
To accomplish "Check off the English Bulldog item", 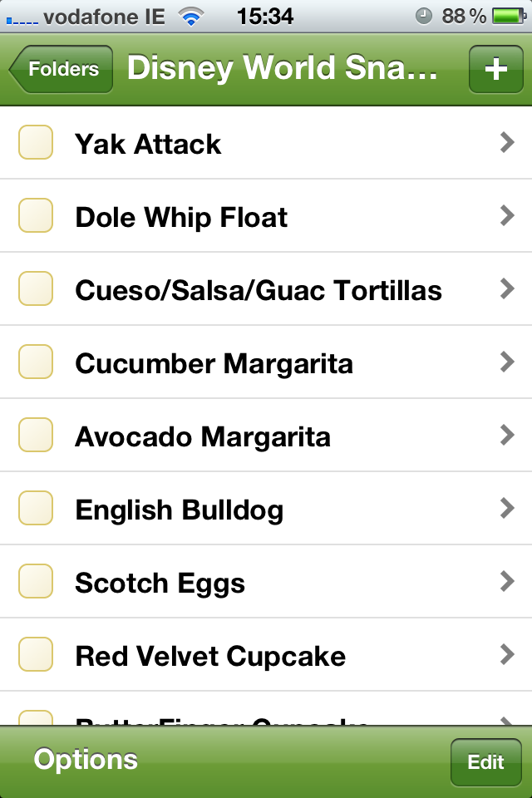I will 36,509.
